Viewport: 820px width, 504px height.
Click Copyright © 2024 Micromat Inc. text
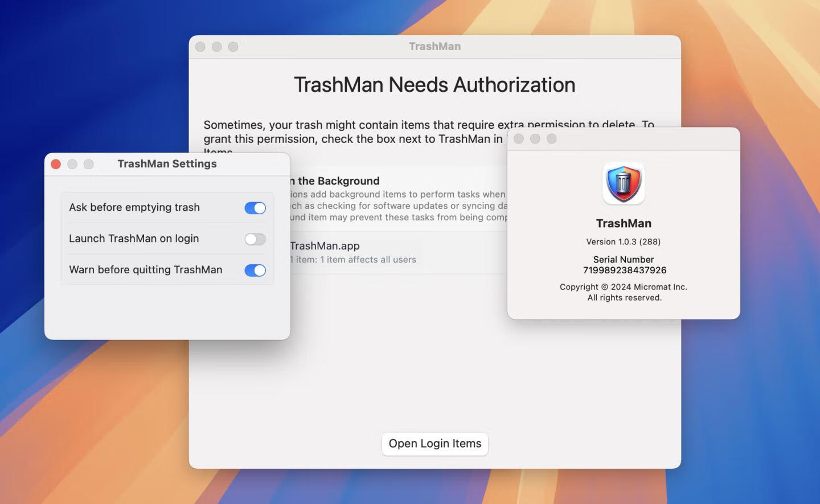tap(624, 287)
